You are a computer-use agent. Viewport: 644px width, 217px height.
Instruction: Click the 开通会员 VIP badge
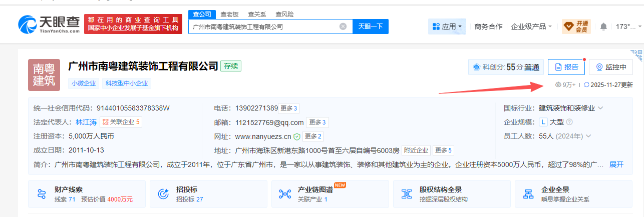pos(576,26)
